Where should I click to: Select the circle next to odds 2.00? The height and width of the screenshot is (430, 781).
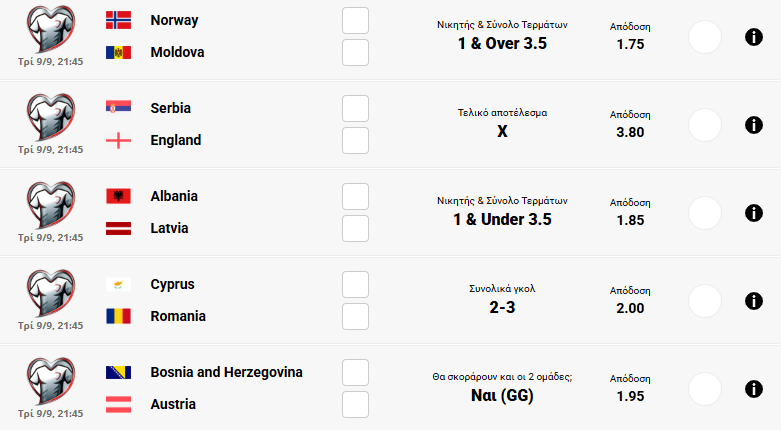[x=705, y=301]
